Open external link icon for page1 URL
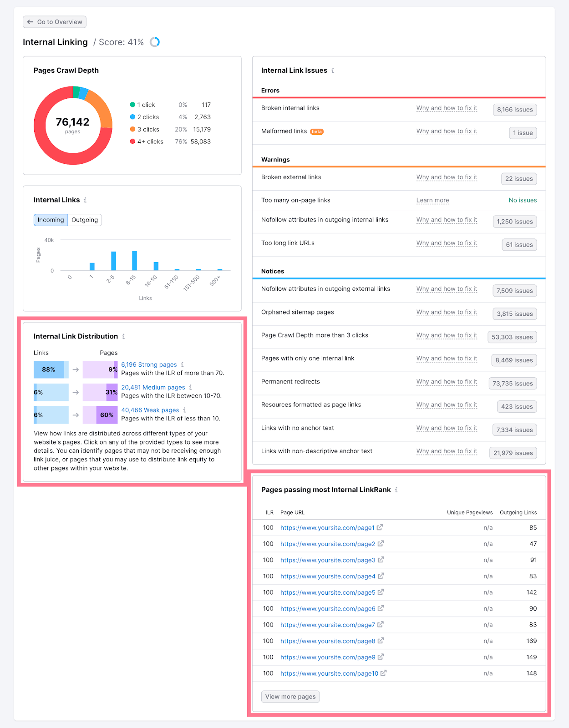The width and height of the screenshot is (569, 728). click(x=380, y=527)
